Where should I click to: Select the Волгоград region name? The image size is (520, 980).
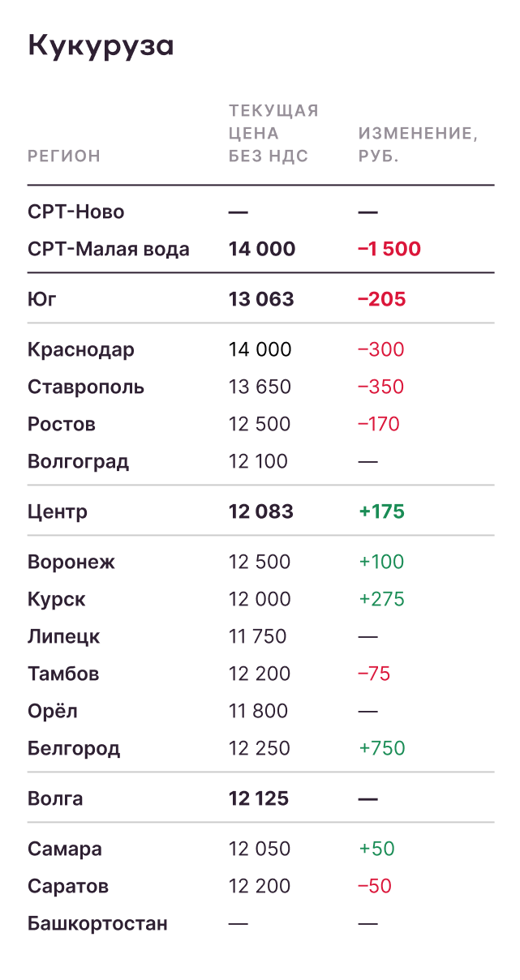click(78, 462)
